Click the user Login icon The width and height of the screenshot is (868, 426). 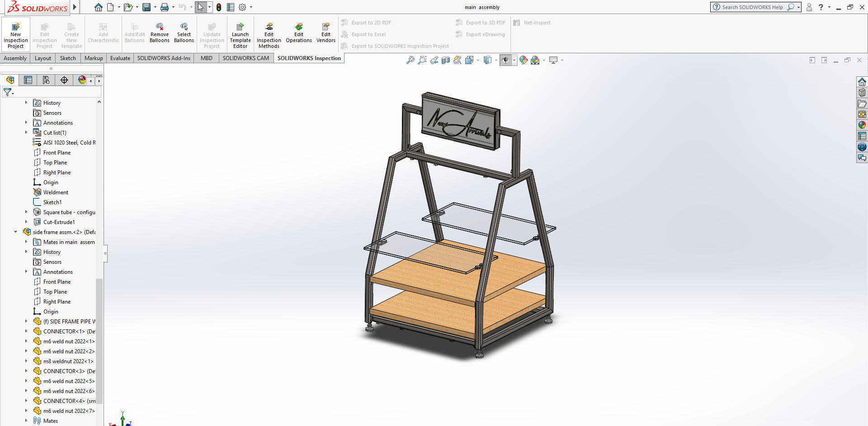coord(809,7)
